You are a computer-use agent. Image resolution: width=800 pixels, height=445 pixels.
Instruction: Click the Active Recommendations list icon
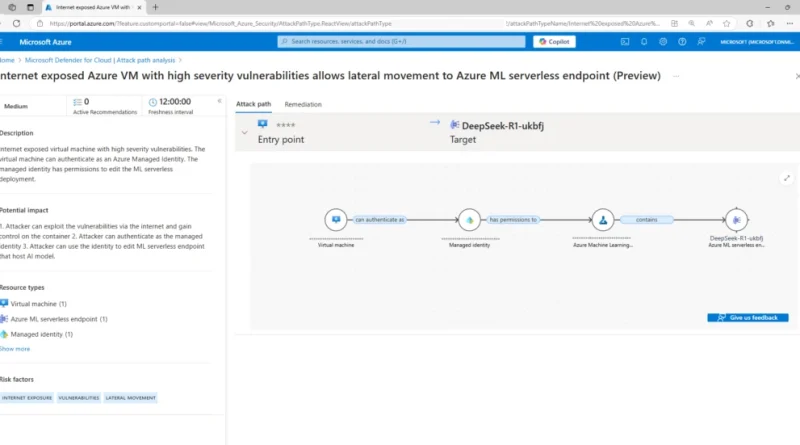click(x=78, y=102)
